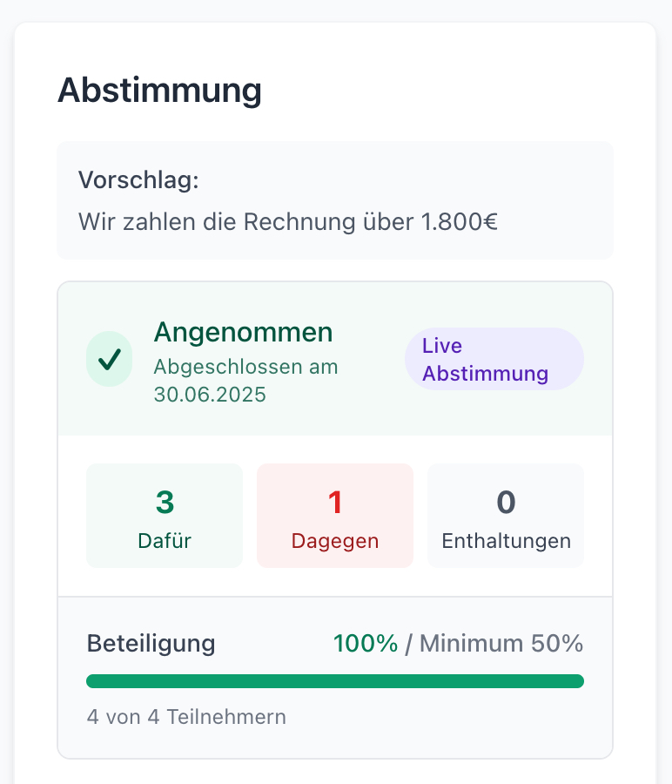Click the green participation progress bar
This screenshot has width=672, height=784.
[335, 681]
